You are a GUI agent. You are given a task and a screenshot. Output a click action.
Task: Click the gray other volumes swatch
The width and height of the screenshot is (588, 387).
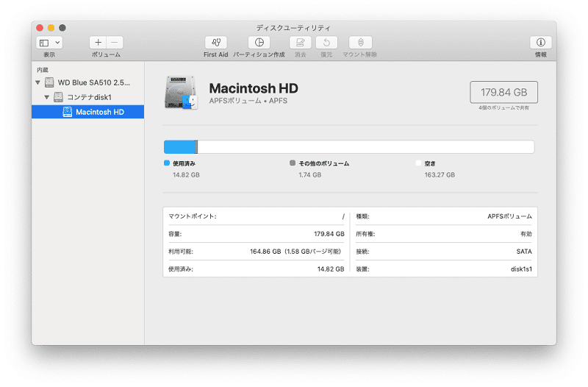pyautogui.click(x=293, y=163)
